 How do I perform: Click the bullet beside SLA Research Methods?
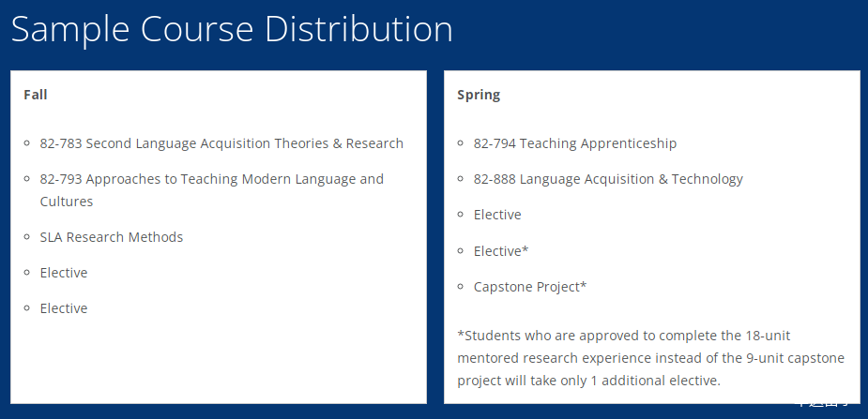pos(26,237)
